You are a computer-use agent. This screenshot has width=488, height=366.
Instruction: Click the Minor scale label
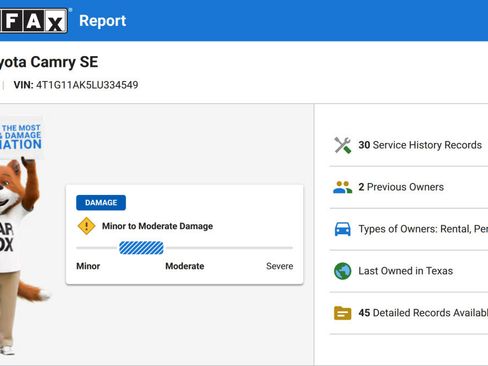88,266
